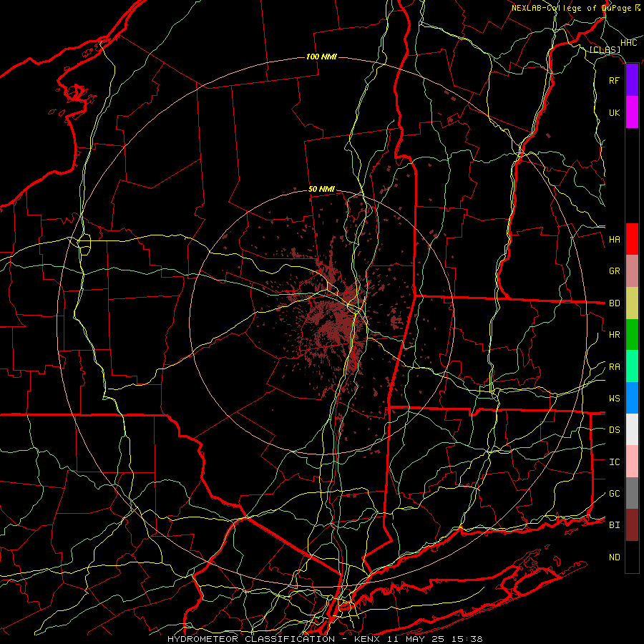Viewport: 644px width, 644px height.
Task: Select the GR legend color block
Action: point(632,271)
